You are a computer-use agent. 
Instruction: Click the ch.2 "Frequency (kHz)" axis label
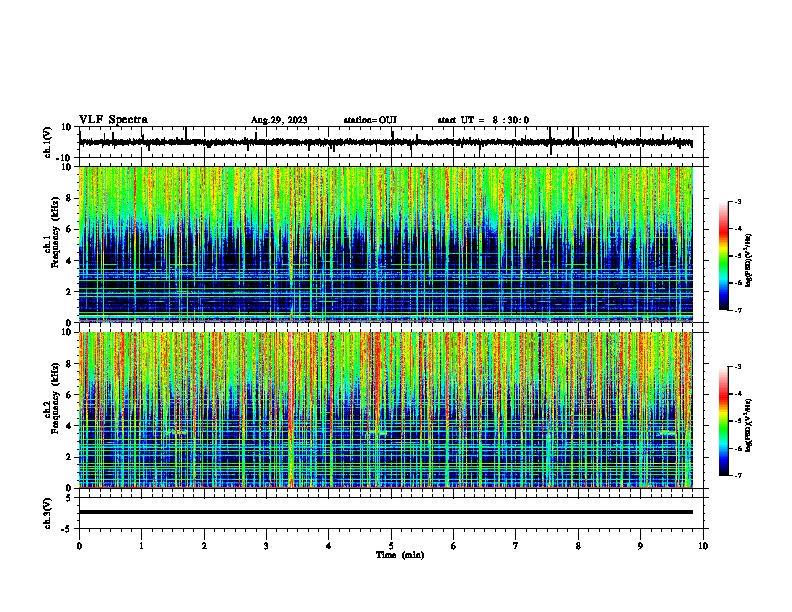[x=55, y=397]
